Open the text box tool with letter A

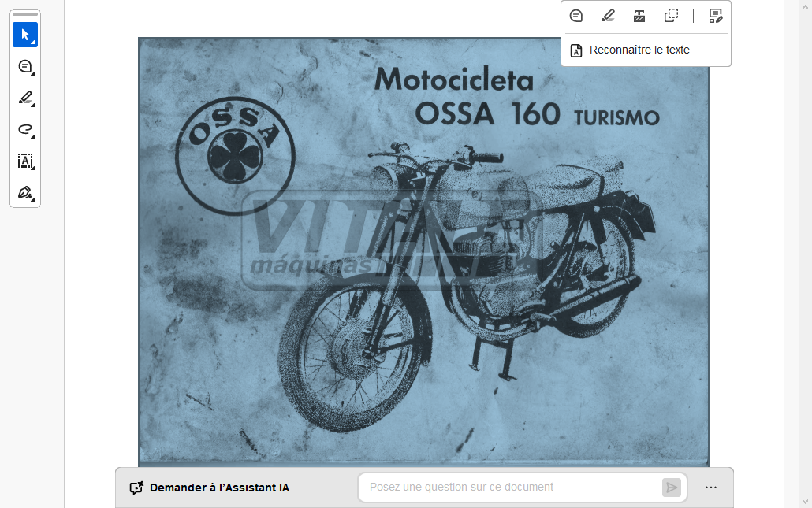[25, 161]
